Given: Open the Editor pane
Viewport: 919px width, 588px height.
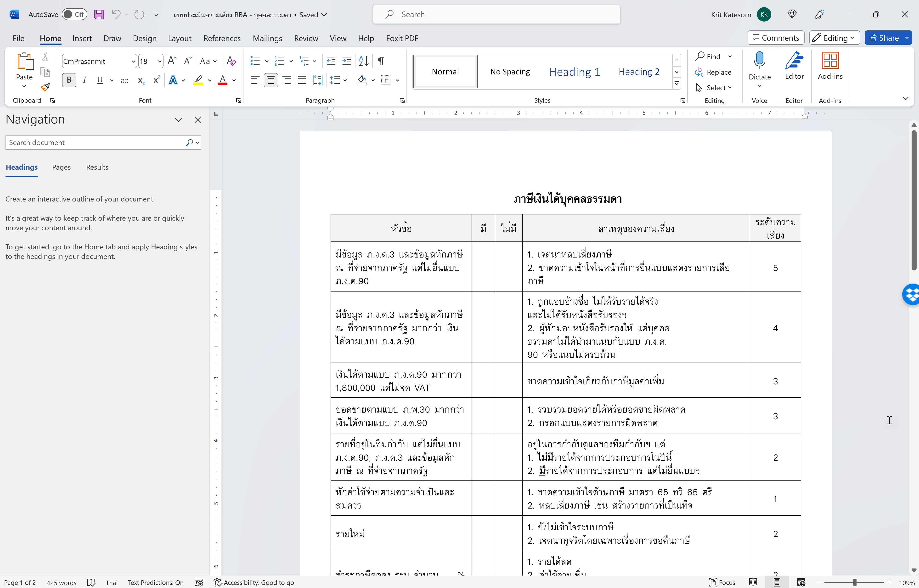Looking at the screenshot, I should pos(794,66).
